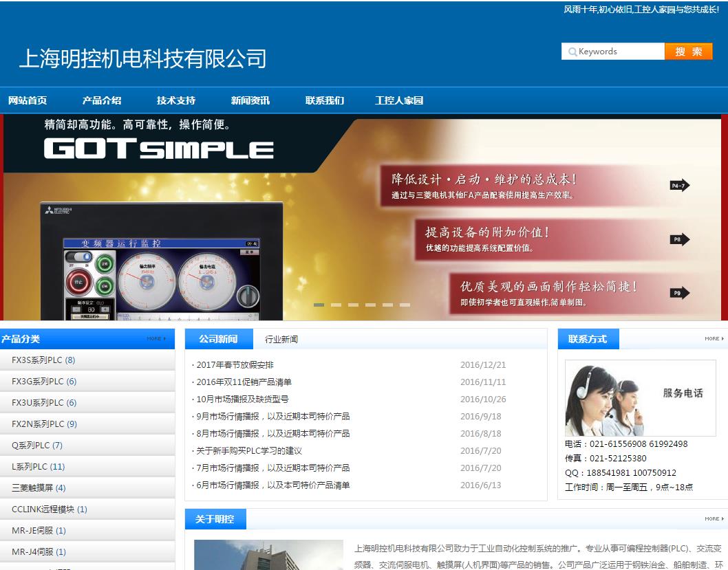Screen dimensions: 728x570
Task: Click date text 2016/11/11
Action: coord(483,382)
